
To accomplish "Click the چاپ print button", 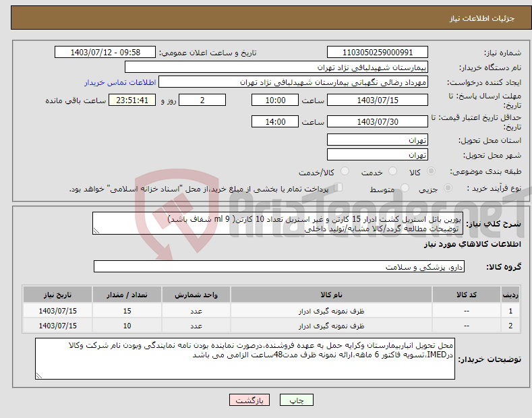I will [x=297, y=400].
